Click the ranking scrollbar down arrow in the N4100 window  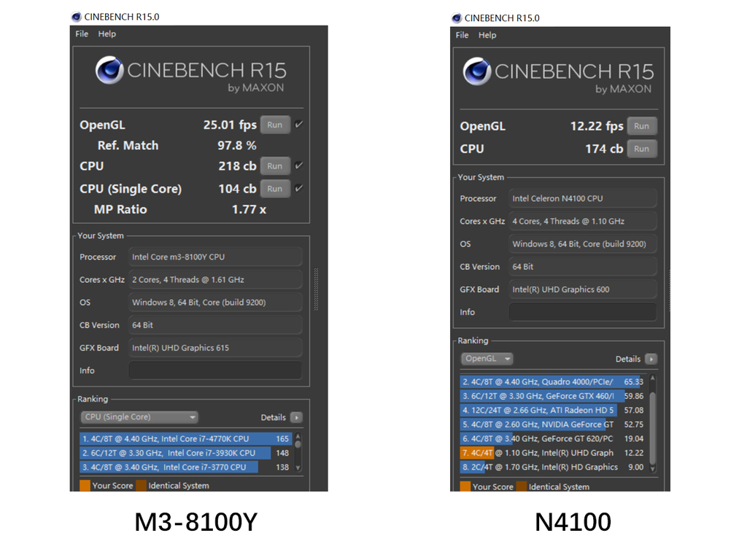[653, 468]
